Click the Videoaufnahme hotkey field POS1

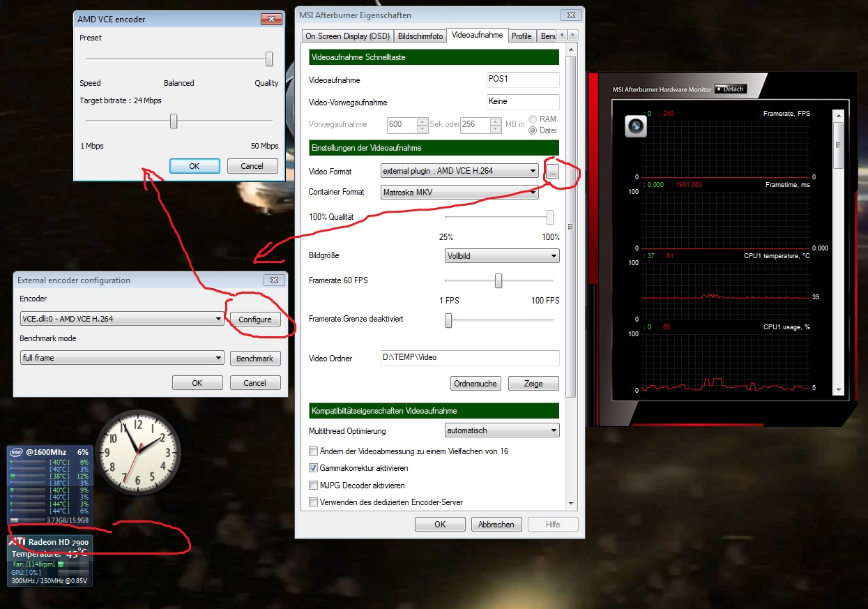523,80
